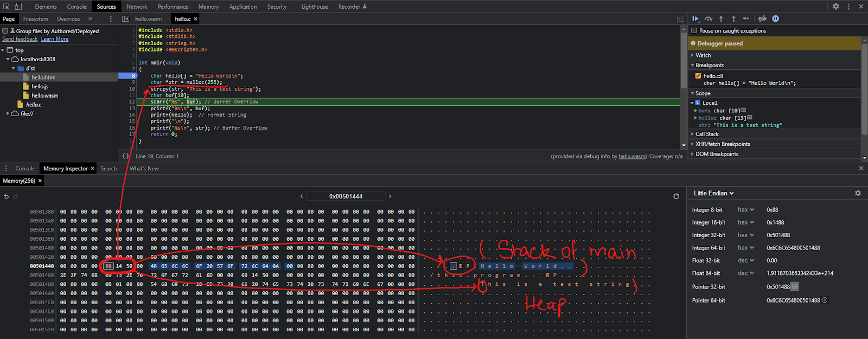Image resolution: width=868 pixels, height=339 pixels.
Task: Jump to Pointer 32-bit address
Action: (795, 286)
